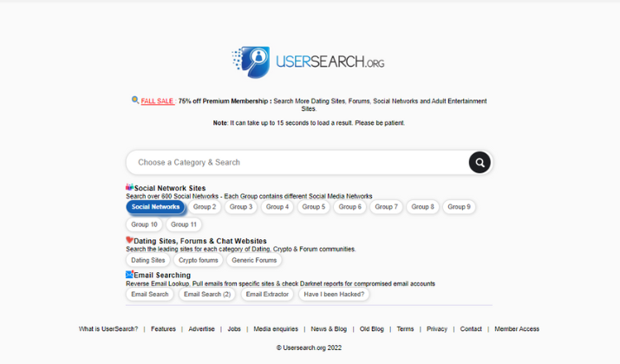Select the Have I been Hacked? option
Screen dimensions: 620x364
(x=334, y=294)
